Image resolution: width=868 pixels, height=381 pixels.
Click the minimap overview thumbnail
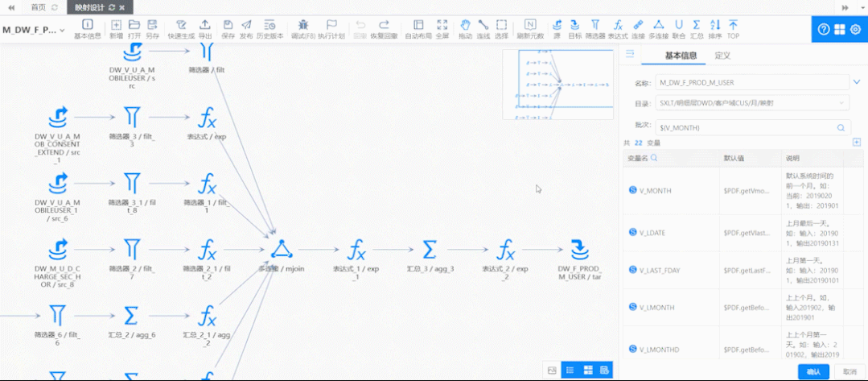[x=558, y=85]
